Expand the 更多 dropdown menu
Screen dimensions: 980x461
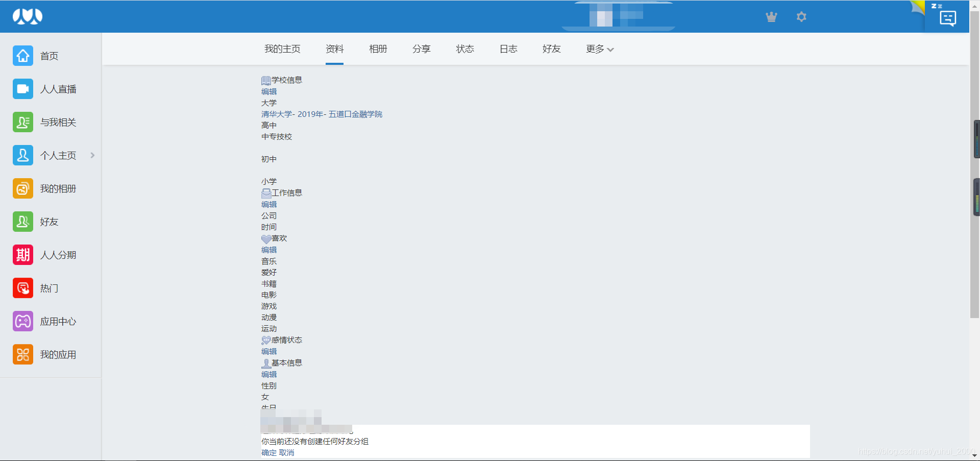[x=600, y=49]
